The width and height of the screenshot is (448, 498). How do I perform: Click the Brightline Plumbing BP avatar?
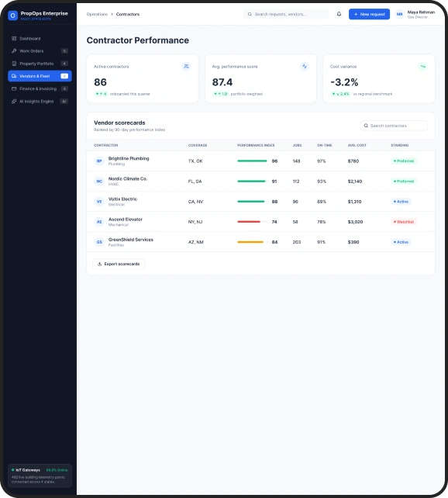pos(99,161)
